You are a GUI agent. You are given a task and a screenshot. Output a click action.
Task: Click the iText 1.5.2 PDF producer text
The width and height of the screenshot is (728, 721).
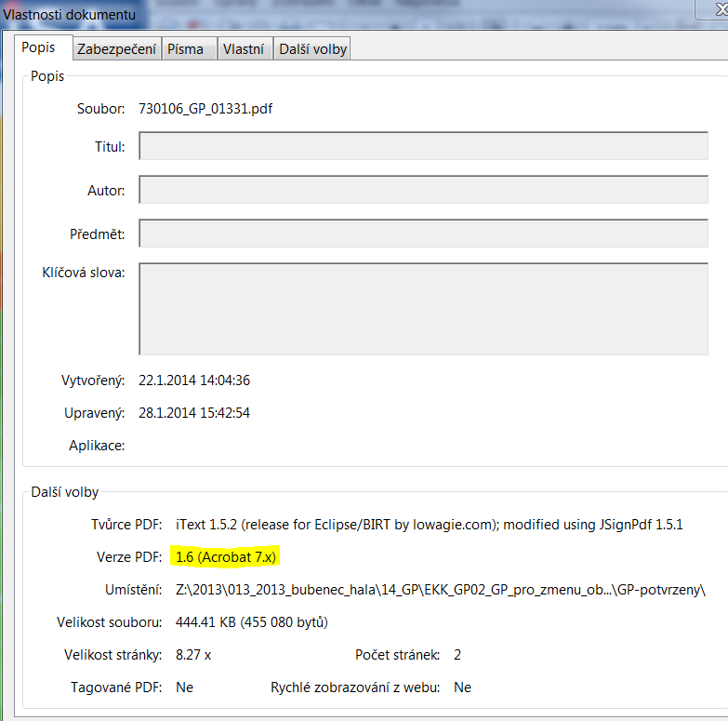click(x=429, y=524)
